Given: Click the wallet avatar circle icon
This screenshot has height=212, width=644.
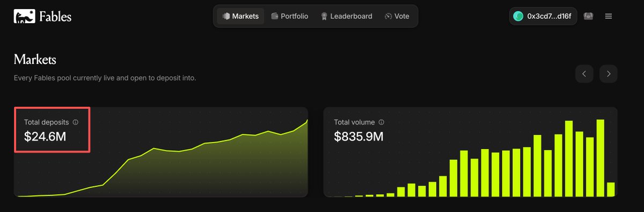Looking at the screenshot, I should (x=518, y=16).
